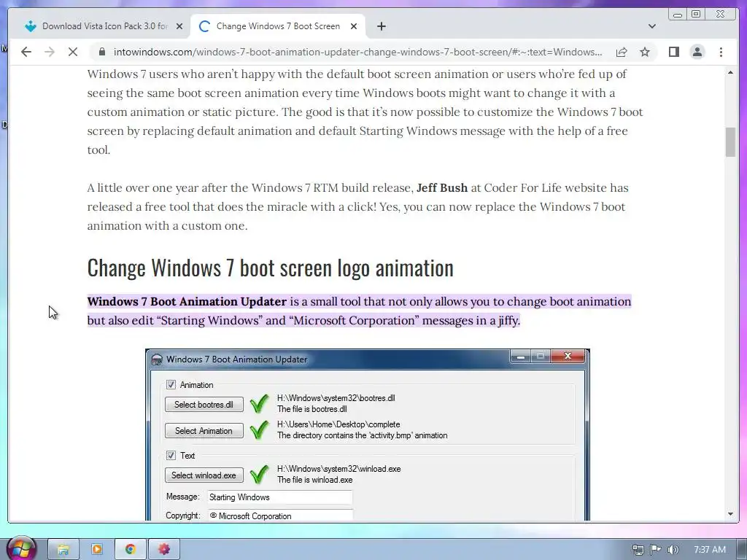Click the H:\Users\Home\Desktop\complete path text
This screenshot has height=560, width=747.
(338, 424)
